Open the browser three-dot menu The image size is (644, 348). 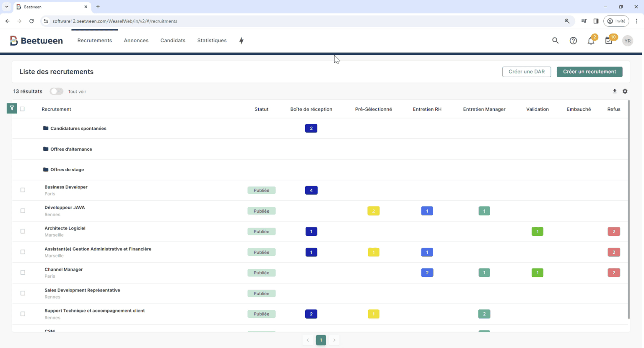click(637, 21)
